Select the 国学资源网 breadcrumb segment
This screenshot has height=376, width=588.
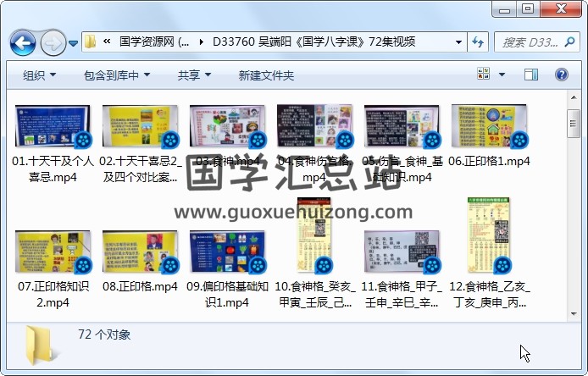(x=154, y=41)
